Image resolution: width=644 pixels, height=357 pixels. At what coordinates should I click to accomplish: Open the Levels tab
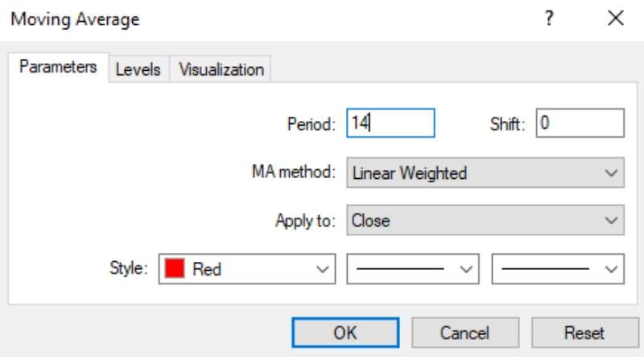click(138, 69)
